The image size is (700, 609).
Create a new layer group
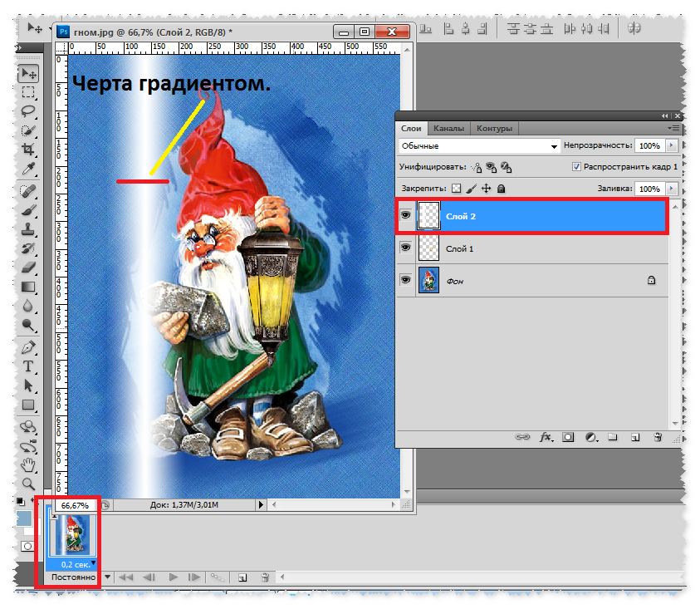(613, 437)
